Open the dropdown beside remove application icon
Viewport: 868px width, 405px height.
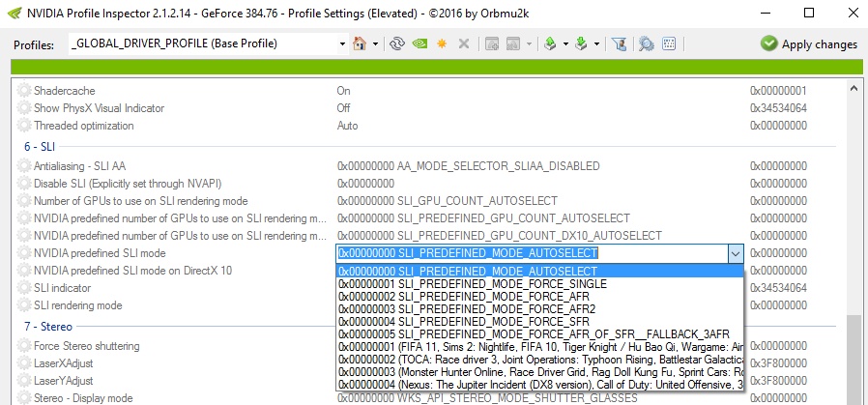530,43
